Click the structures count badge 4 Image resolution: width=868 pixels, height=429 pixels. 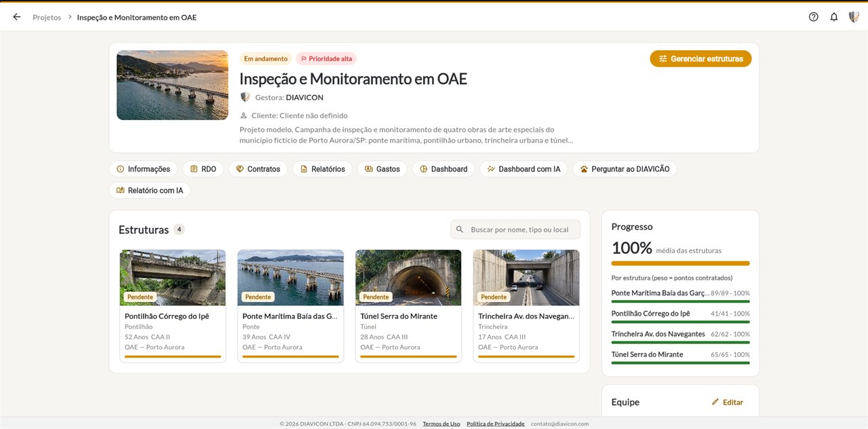pos(179,229)
